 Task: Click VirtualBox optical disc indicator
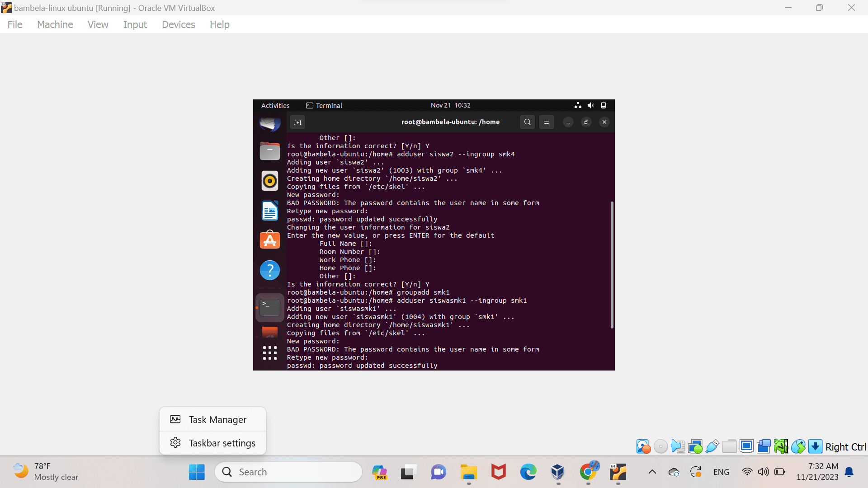tap(660, 446)
